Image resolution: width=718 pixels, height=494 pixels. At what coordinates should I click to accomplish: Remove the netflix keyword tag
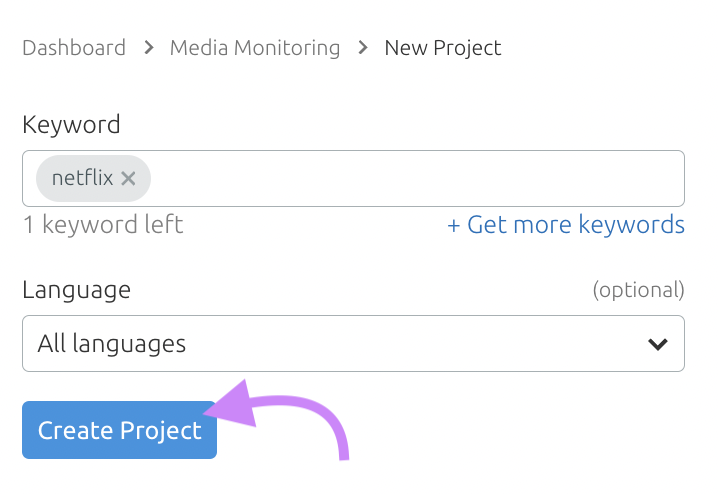click(128, 179)
